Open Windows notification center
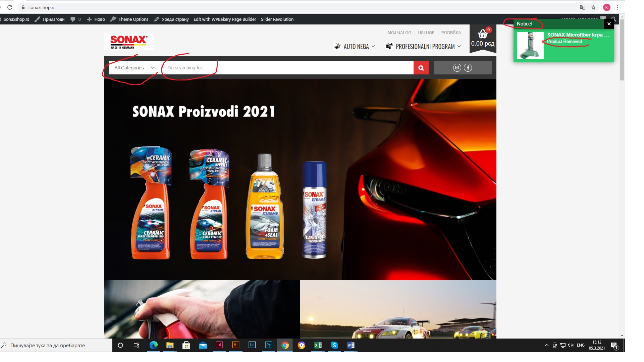Viewport: 644px width, 362px height. tap(614, 346)
